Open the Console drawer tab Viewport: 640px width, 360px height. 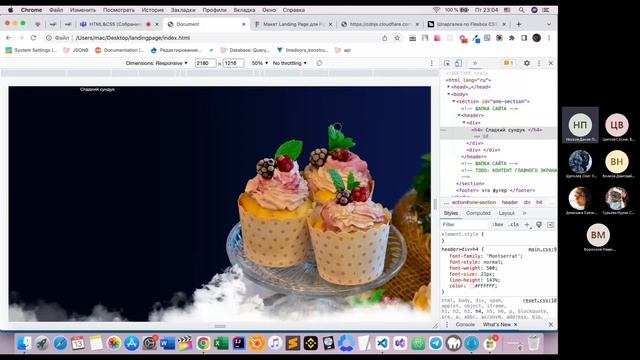click(465, 324)
